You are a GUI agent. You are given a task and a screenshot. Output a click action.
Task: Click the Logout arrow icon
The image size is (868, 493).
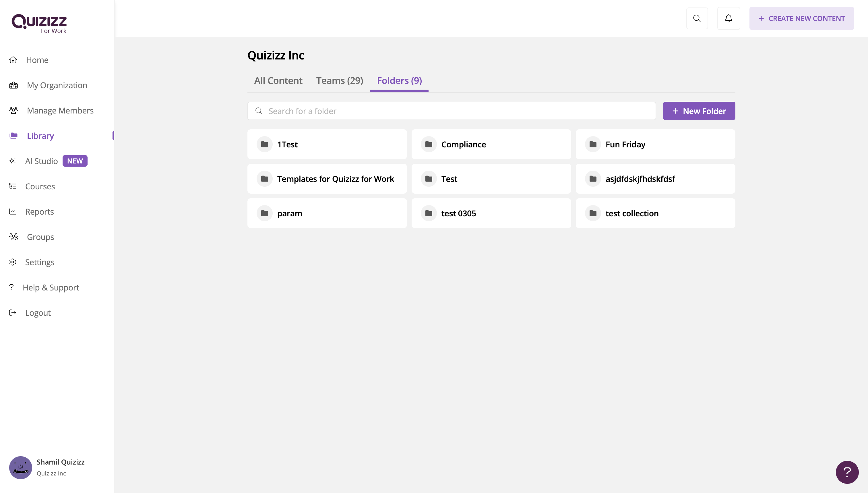(x=13, y=313)
